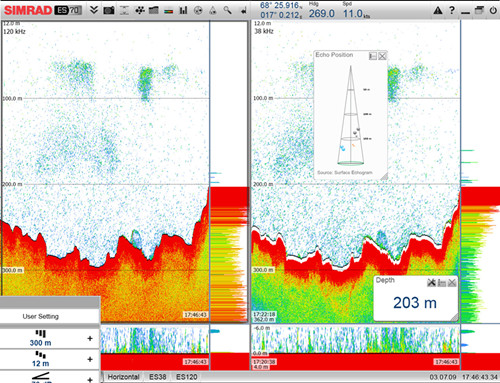Image resolution: width=500 pixels, height=383 pixels.
Task: Switch to the ES120 tab
Action: click(x=187, y=377)
